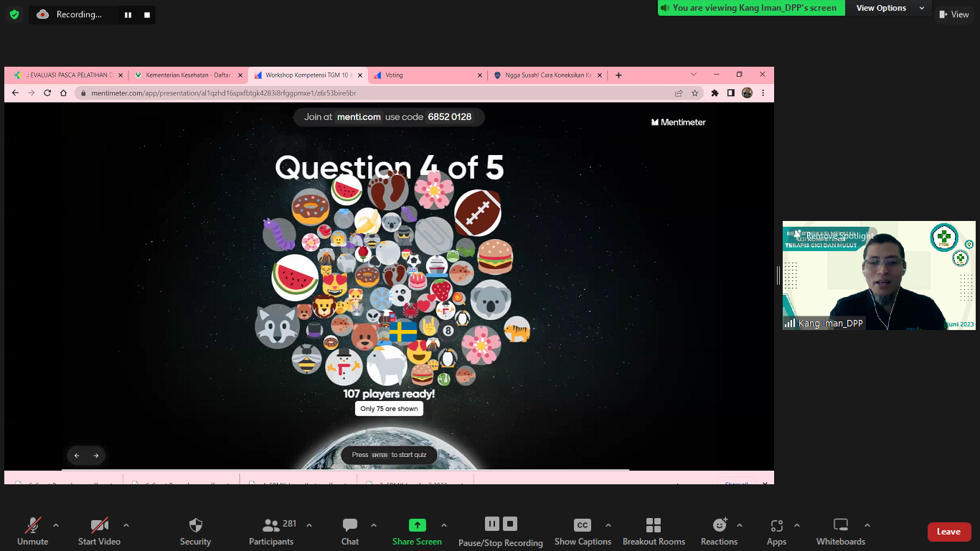Close the browser downloads bar
The height and width of the screenshot is (551, 980).
[x=765, y=483]
